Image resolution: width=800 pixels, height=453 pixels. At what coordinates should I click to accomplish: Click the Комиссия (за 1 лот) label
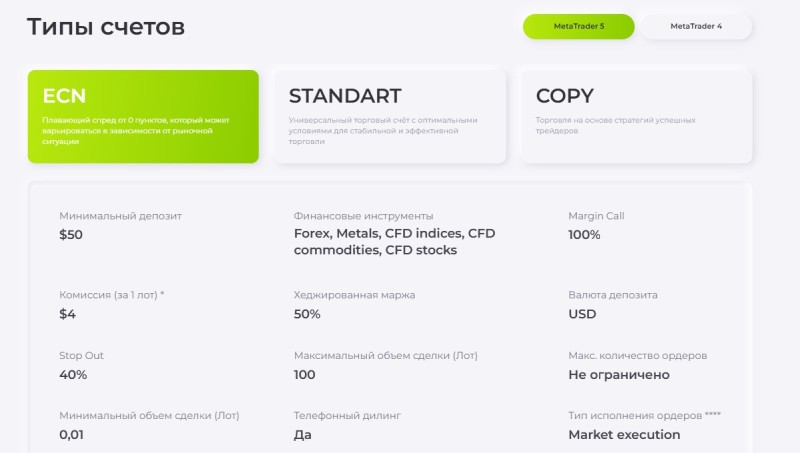click(x=112, y=295)
